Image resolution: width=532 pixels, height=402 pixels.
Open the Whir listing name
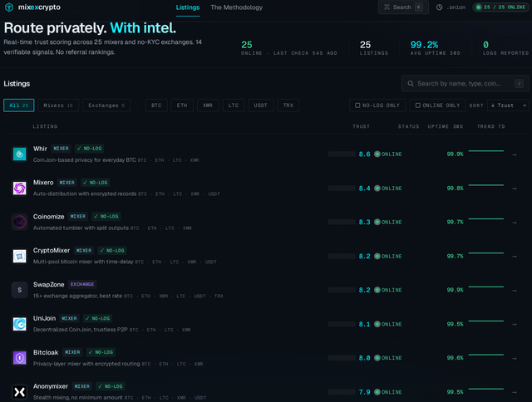click(40, 149)
